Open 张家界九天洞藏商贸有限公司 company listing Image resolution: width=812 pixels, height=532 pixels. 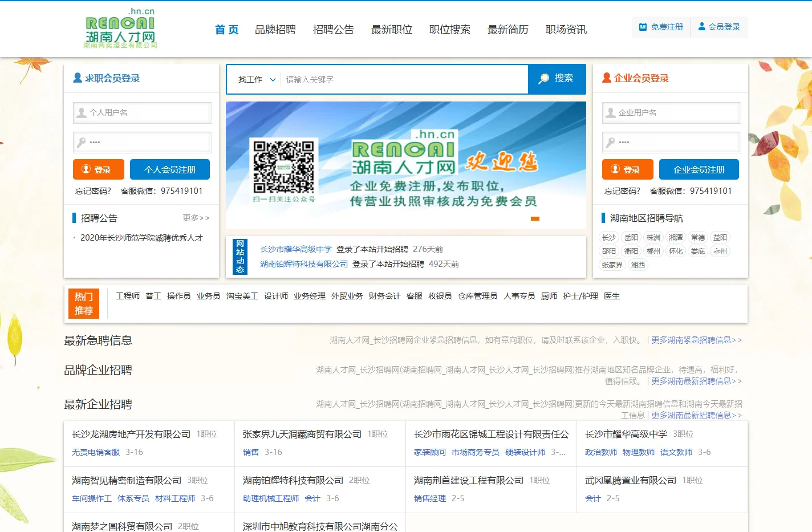click(x=302, y=434)
